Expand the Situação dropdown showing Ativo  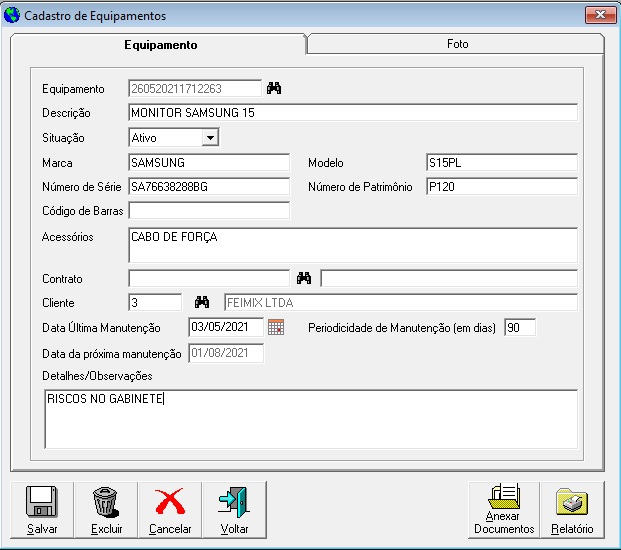[x=209, y=138]
